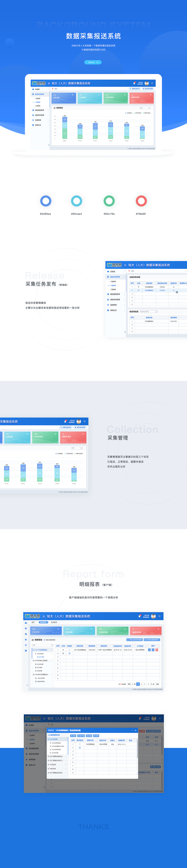The image size is (187, 868).
Task: Click 下载分类多表单模板 button
Action: click(135, 640)
